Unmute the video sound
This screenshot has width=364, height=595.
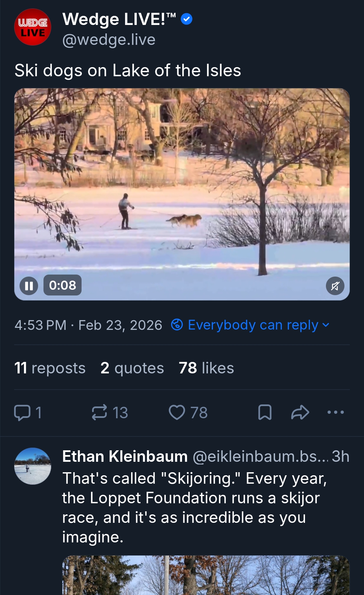click(335, 286)
